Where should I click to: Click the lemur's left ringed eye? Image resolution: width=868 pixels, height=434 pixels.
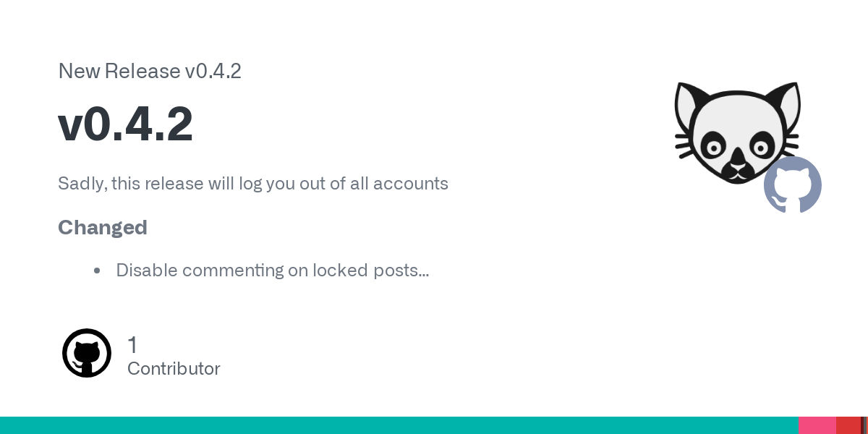click(714, 148)
